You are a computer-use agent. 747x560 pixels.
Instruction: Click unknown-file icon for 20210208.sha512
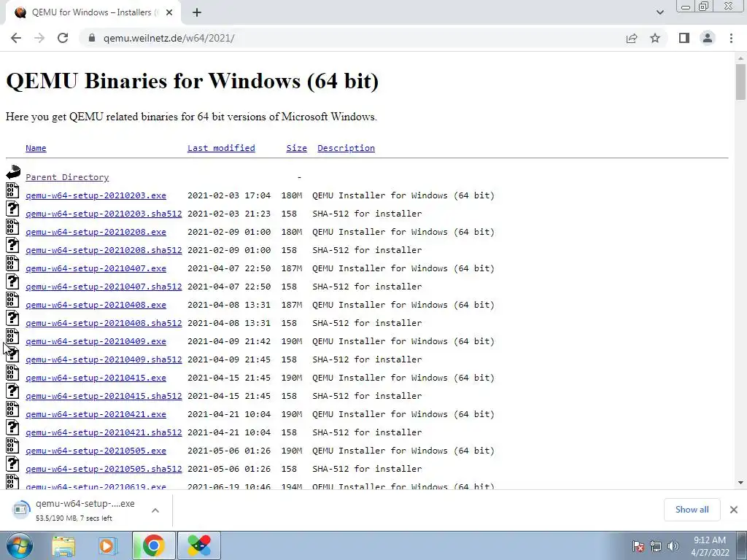pyautogui.click(x=12, y=245)
